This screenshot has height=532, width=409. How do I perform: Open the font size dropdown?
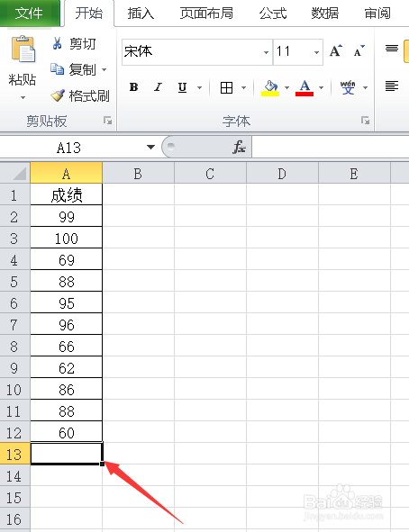point(316,52)
